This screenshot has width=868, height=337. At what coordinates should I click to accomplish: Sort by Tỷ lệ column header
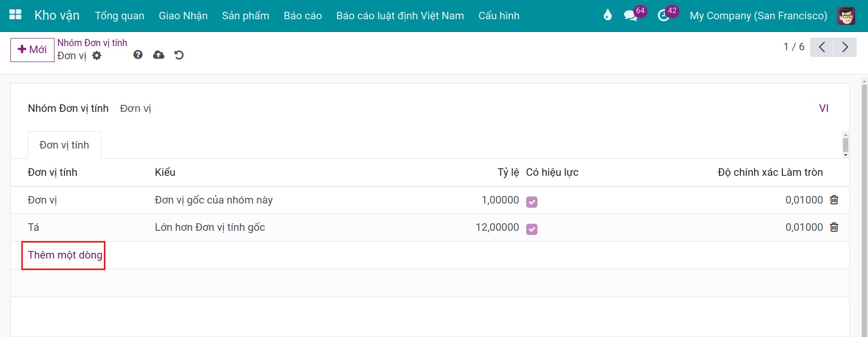pos(508,172)
